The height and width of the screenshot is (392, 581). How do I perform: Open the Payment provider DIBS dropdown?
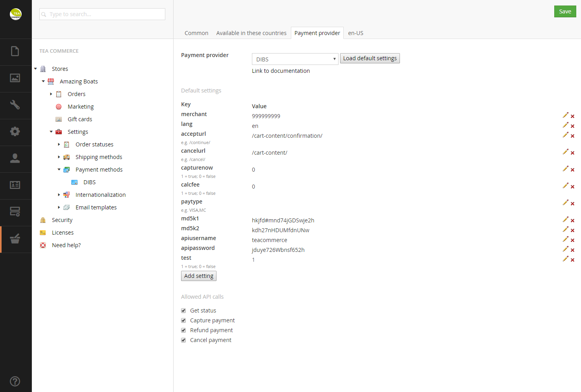[295, 59]
